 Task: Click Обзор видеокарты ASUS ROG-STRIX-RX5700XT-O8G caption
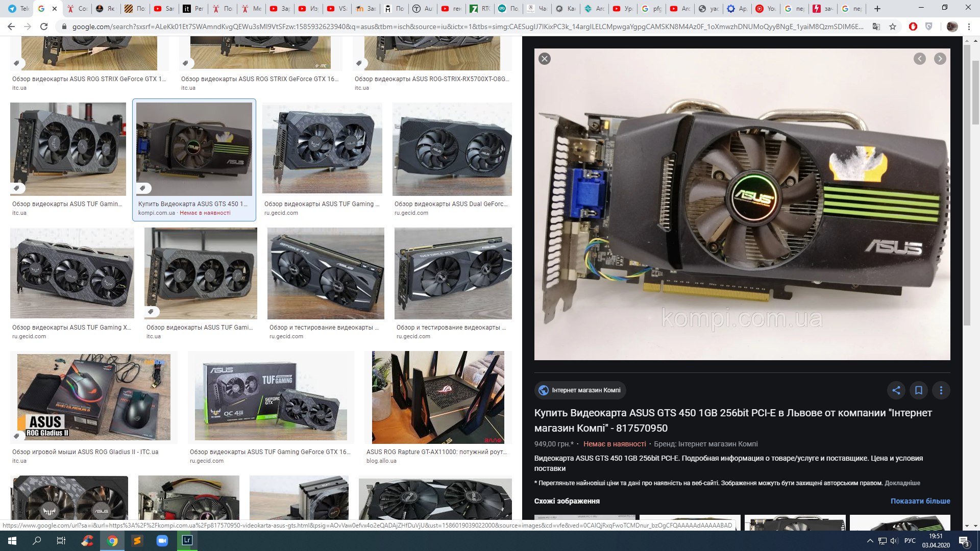[x=432, y=79]
